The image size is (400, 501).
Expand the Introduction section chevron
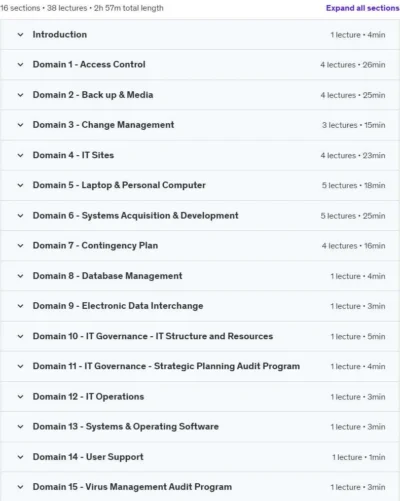coord(20,34)
